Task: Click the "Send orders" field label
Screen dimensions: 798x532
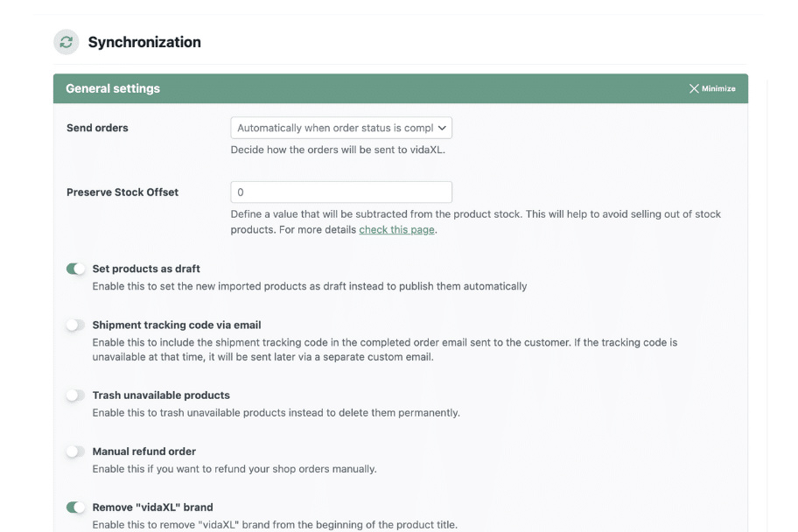Action: [x=97, y=128]
